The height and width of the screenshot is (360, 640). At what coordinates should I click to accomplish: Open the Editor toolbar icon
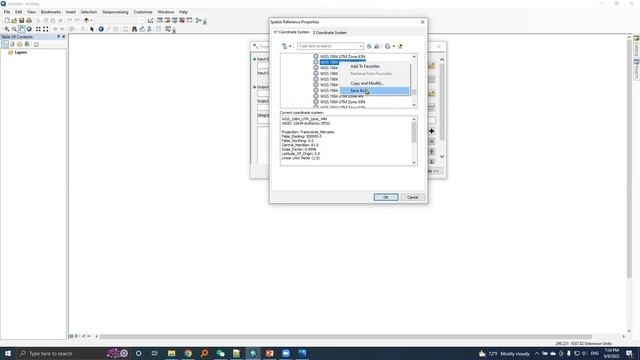(151, 20)
